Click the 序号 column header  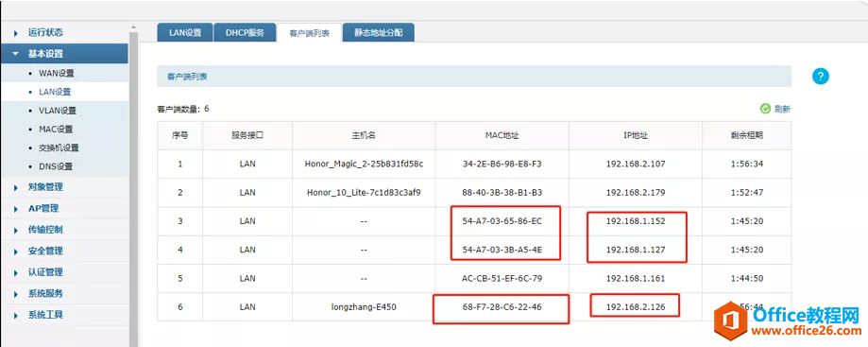click(x=179, y=135)
